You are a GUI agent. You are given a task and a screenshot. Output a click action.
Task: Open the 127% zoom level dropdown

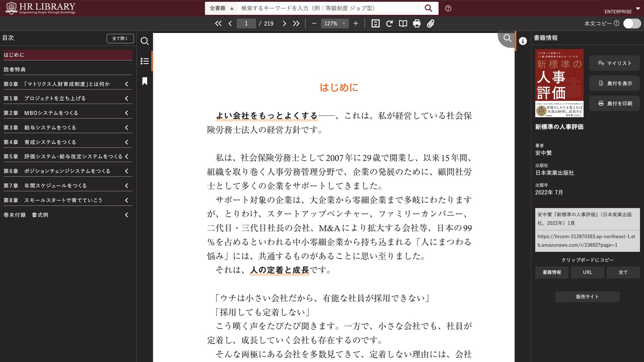coord(335,23)
